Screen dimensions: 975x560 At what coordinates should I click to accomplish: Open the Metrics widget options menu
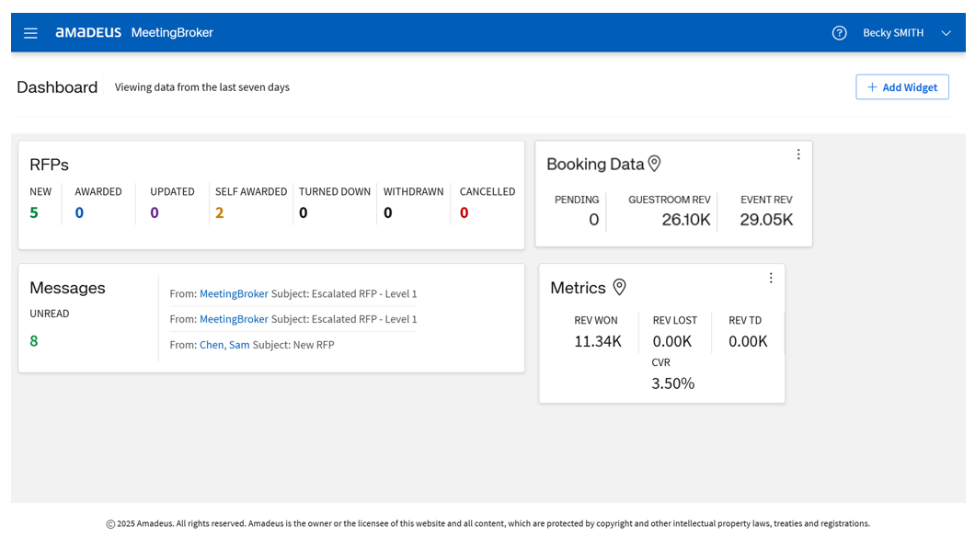click(x=771, y=277)
